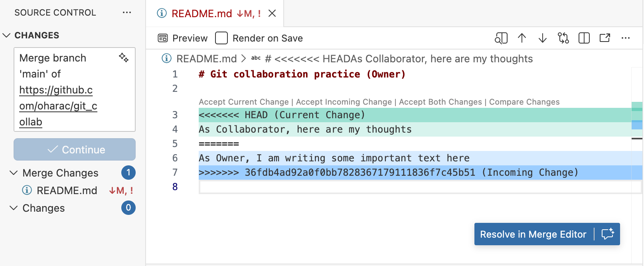Click the compare changes arrows icon
Viewport: 644px width, 266px height.
coord(563,38)
